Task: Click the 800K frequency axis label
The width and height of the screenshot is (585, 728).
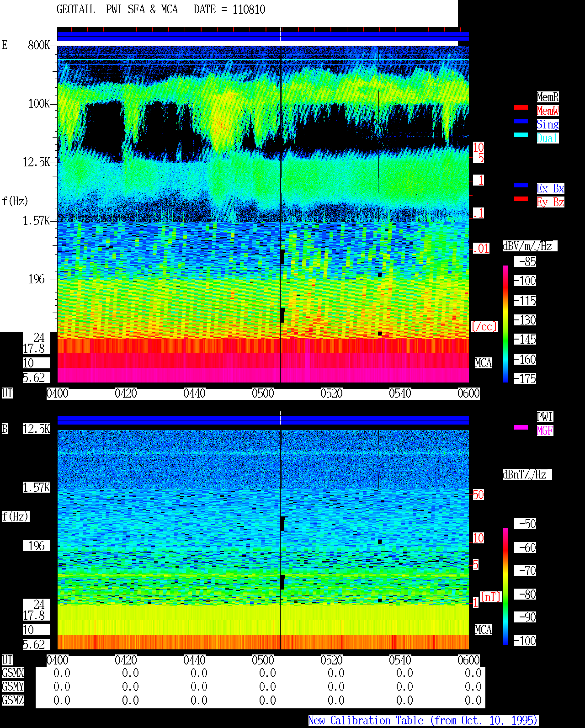Action: [39, 45]
